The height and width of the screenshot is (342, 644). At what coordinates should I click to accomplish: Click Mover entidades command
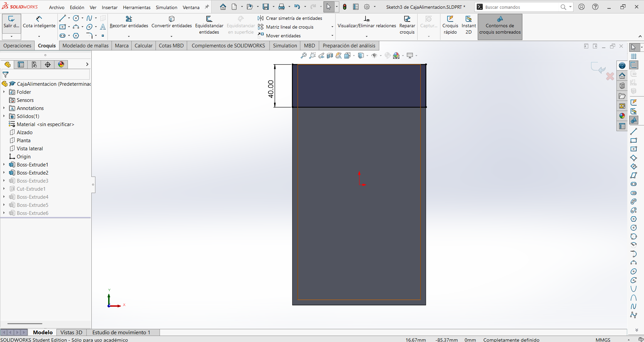(x=280, y=36)
